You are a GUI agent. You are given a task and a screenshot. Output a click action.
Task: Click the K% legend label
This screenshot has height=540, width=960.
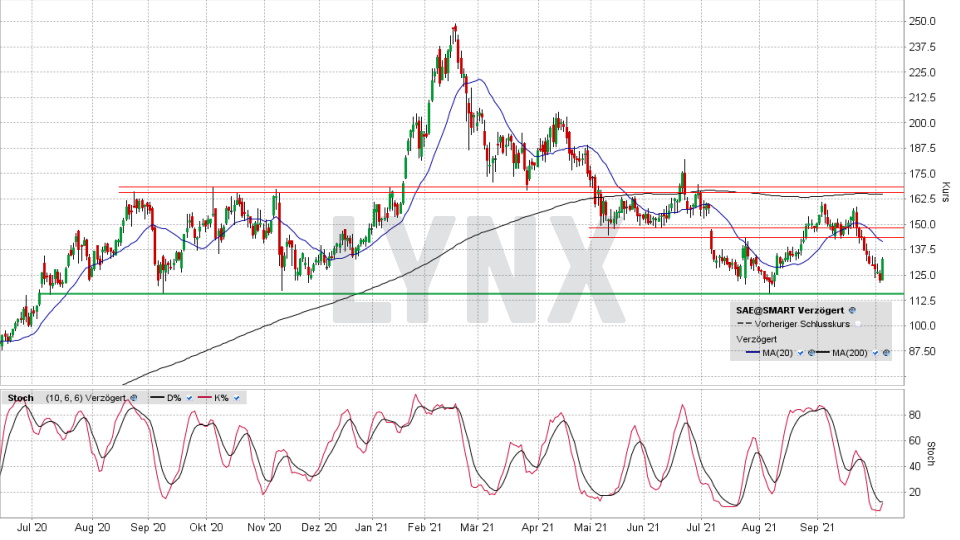pyautogui.click(x=221, y=398)
